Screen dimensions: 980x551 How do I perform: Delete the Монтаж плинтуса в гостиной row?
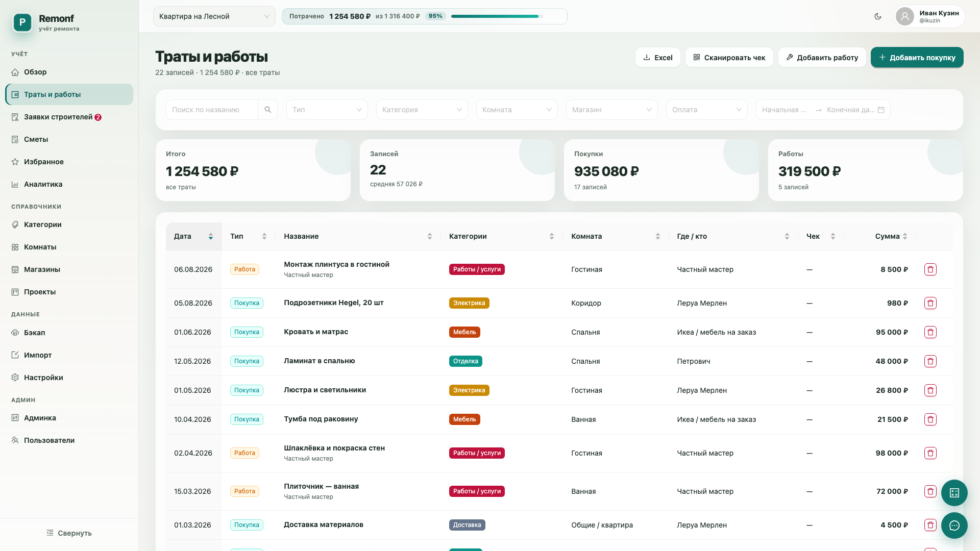930,269
